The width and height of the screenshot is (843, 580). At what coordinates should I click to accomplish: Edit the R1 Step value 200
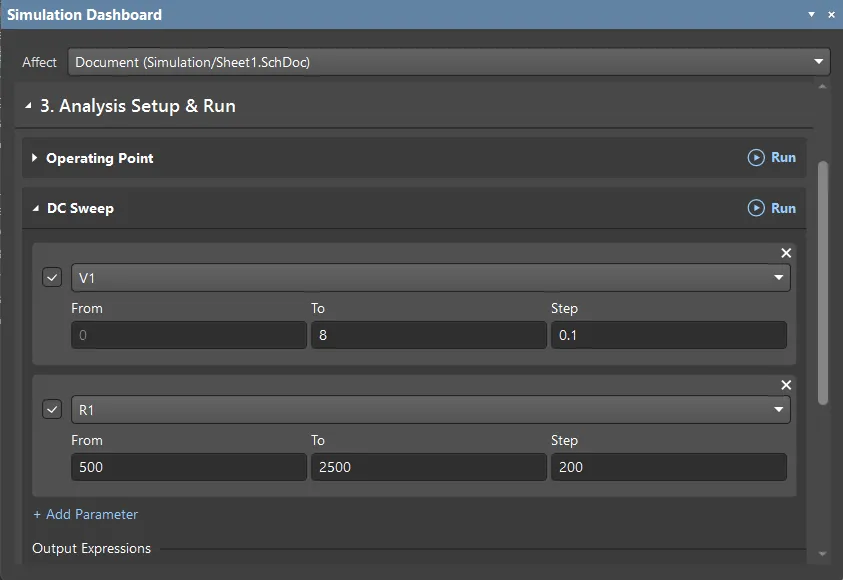coord(668,466)
